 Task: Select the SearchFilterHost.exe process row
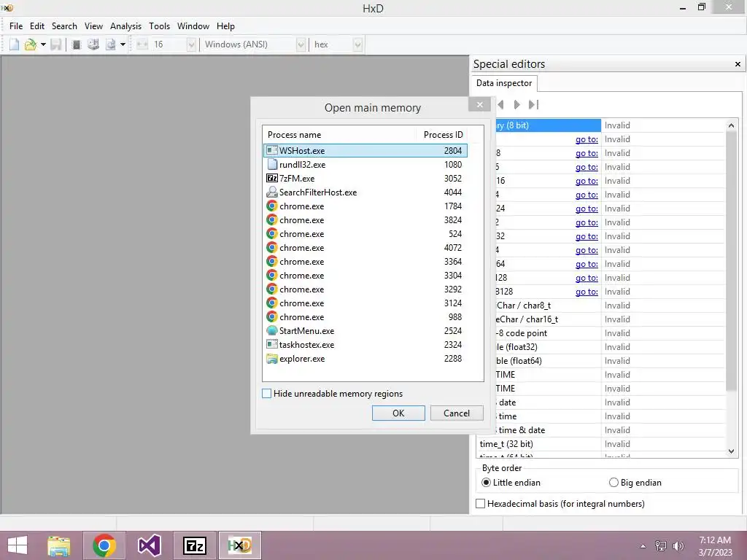coord(365,192)
